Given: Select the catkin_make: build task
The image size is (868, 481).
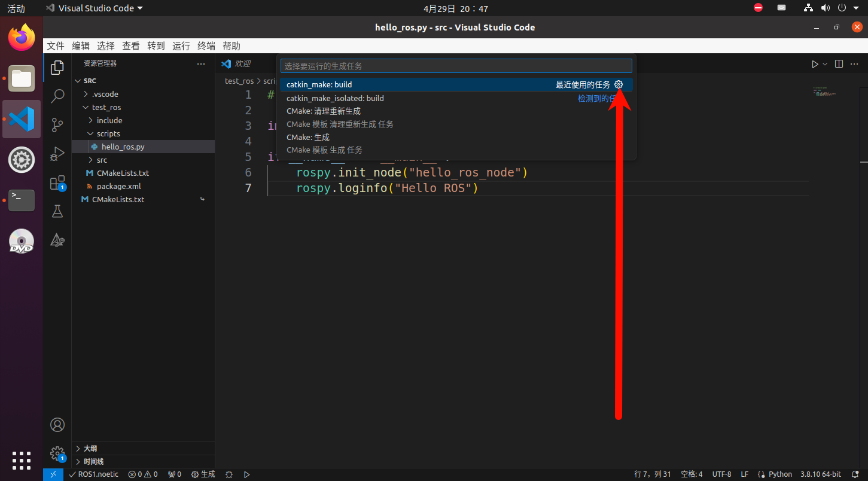Looking at the screenshot, I should 456,84.
